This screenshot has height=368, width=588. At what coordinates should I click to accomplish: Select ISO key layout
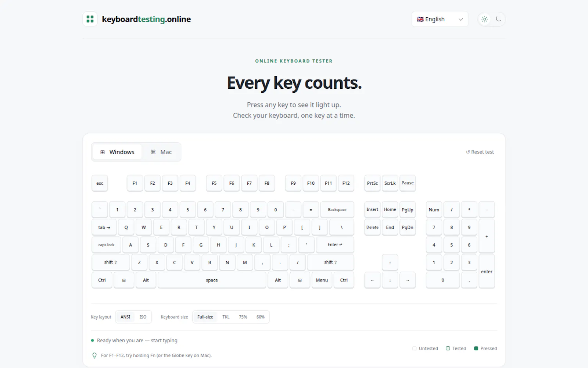[x=143, y=317]
